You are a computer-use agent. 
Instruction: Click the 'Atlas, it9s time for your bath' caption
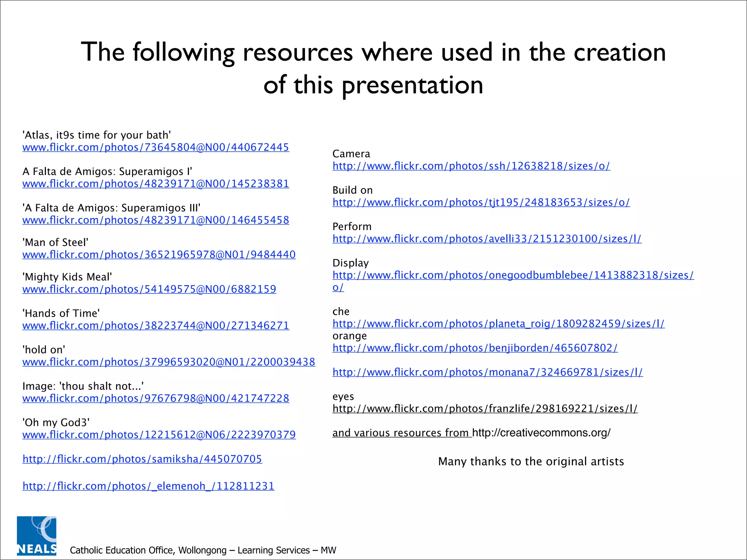[x=97, y=135]
